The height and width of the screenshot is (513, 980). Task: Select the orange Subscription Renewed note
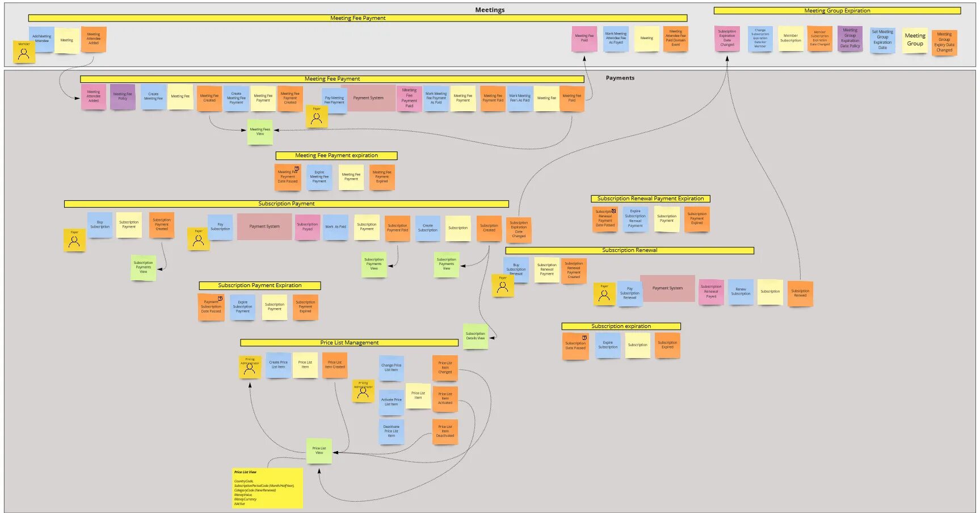(800, 293)
